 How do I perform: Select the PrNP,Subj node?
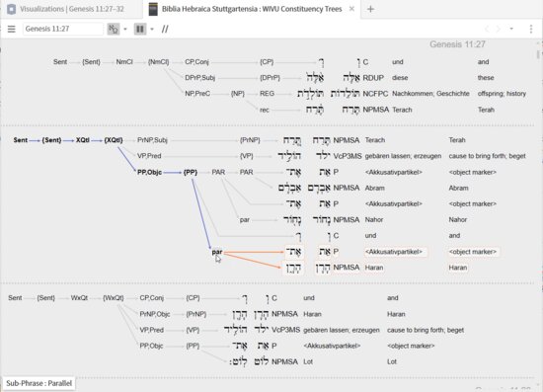coord(152,140)
